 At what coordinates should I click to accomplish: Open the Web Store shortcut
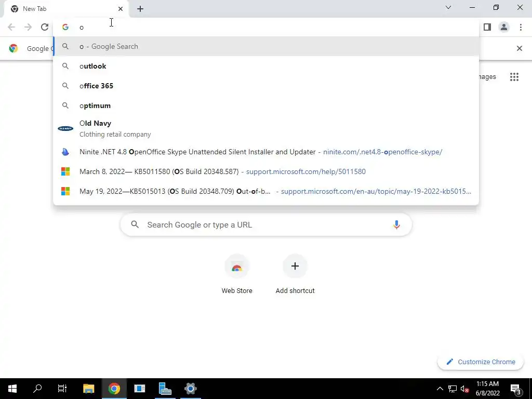point(237,274)
